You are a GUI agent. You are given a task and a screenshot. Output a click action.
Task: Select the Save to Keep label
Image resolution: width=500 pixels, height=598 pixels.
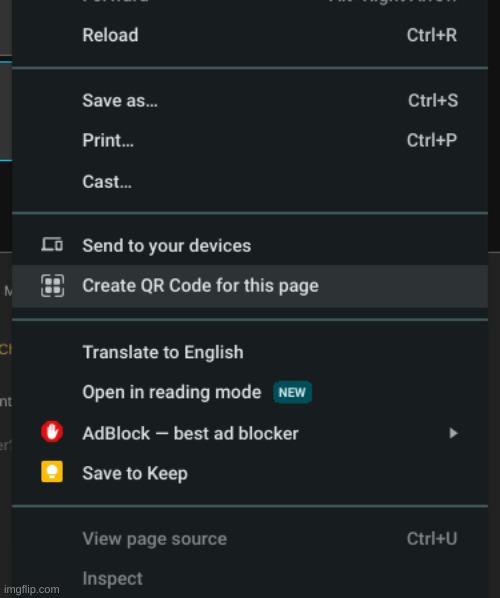point(135,473)
